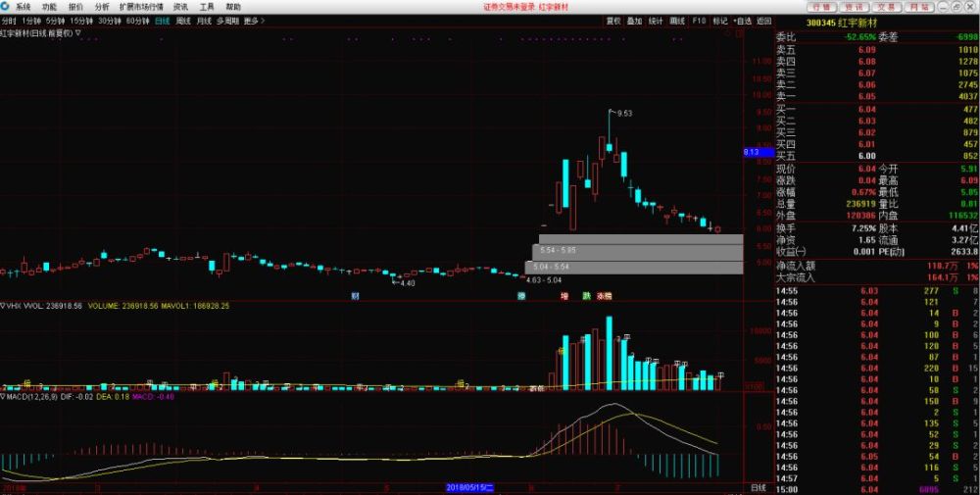The height and width of the screenshot is (495, 980).
Task: Expand the 更多 periods list
Action: pos(254,21)
